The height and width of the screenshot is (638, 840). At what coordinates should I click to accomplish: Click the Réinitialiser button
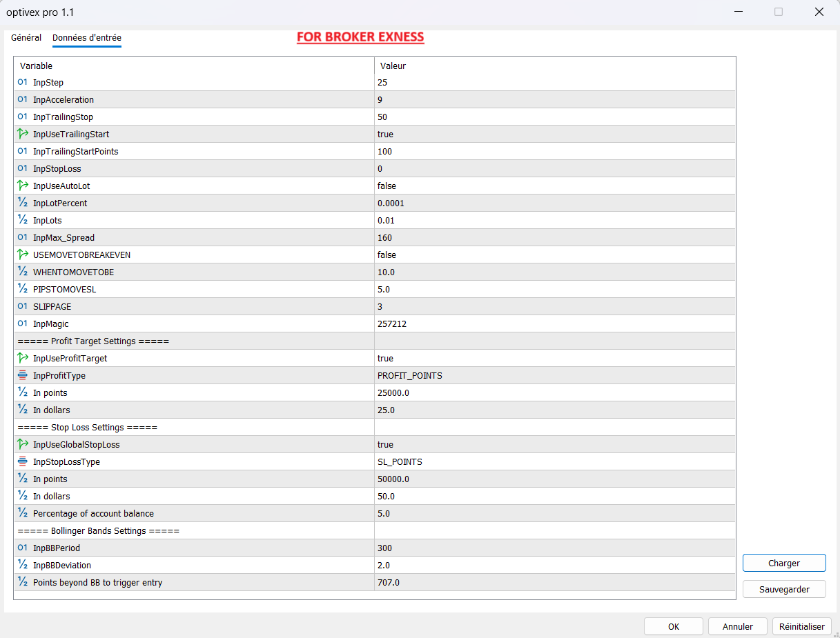tap(802, 626)
